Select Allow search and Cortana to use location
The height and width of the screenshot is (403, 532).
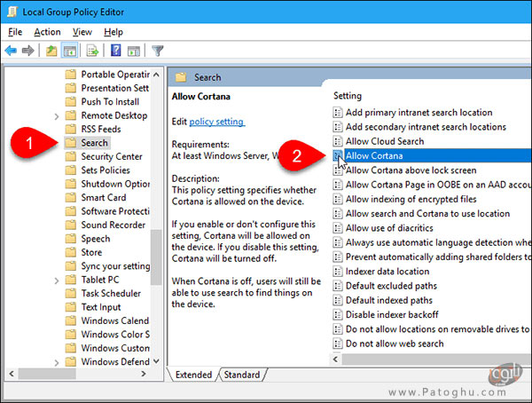428,213
